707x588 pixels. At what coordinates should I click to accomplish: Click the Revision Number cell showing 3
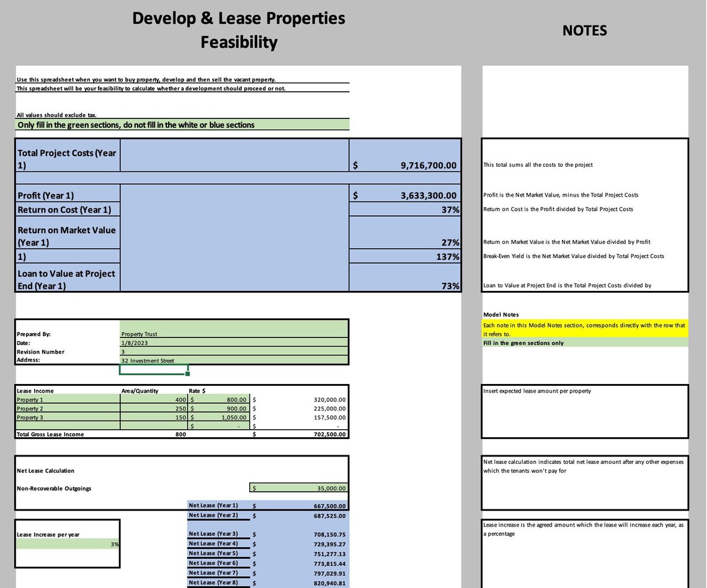point(234,352)
